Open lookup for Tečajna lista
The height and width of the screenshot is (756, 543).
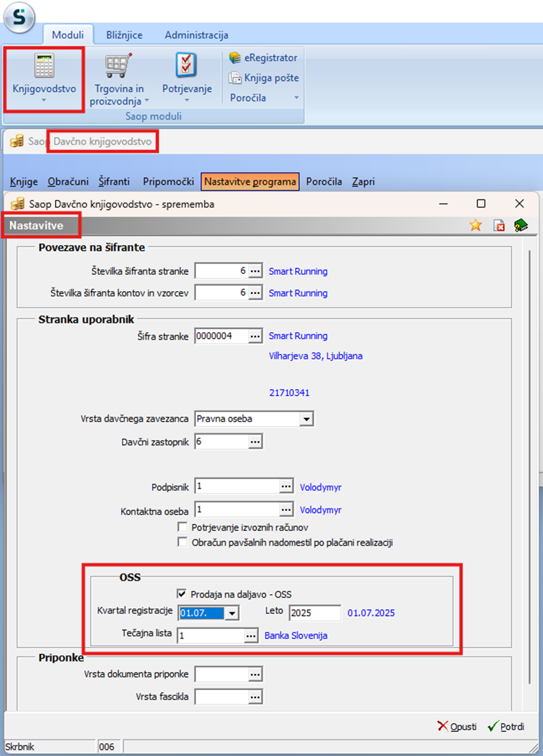coord(251,636)
